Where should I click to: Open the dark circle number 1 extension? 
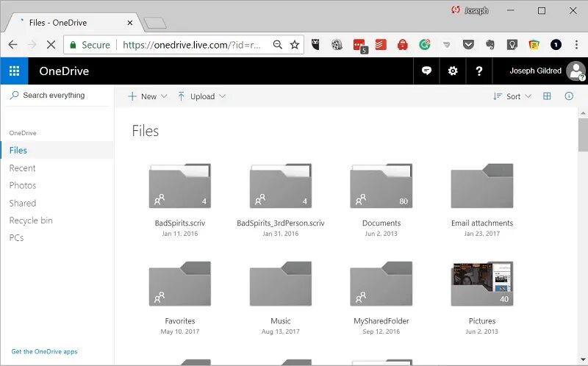click(556, 45)
